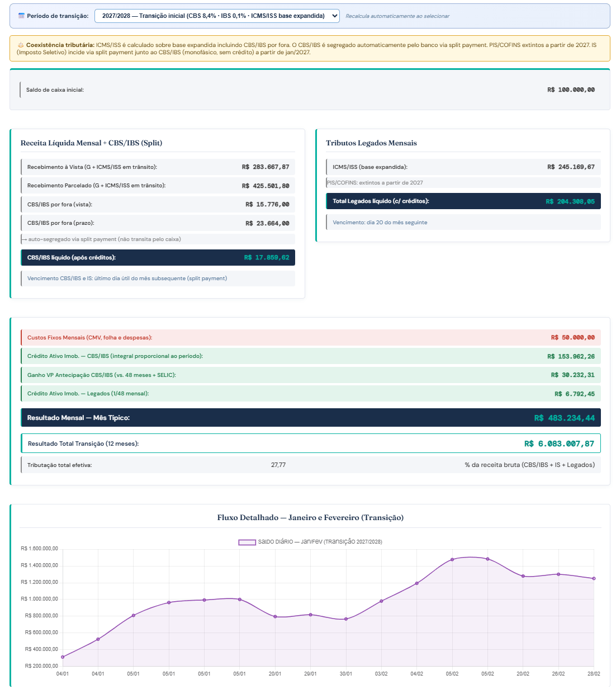Click the Resultado Total Transição value R$ 6.083.007,87

point(559,443)
